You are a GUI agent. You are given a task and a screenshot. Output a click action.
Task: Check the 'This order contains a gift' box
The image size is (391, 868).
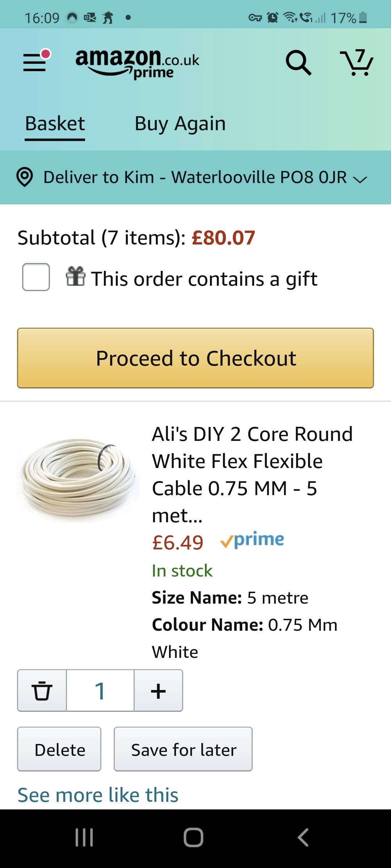(36, 277)
